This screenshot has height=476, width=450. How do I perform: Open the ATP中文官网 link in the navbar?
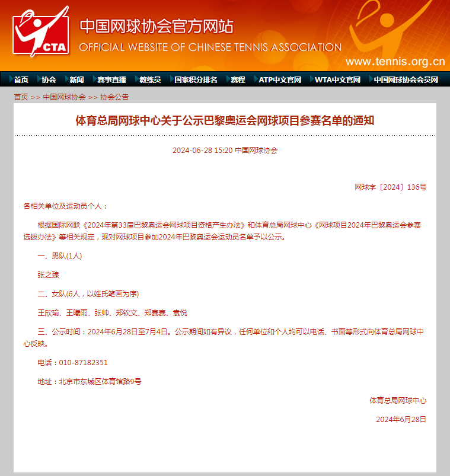tap(280, 79)
